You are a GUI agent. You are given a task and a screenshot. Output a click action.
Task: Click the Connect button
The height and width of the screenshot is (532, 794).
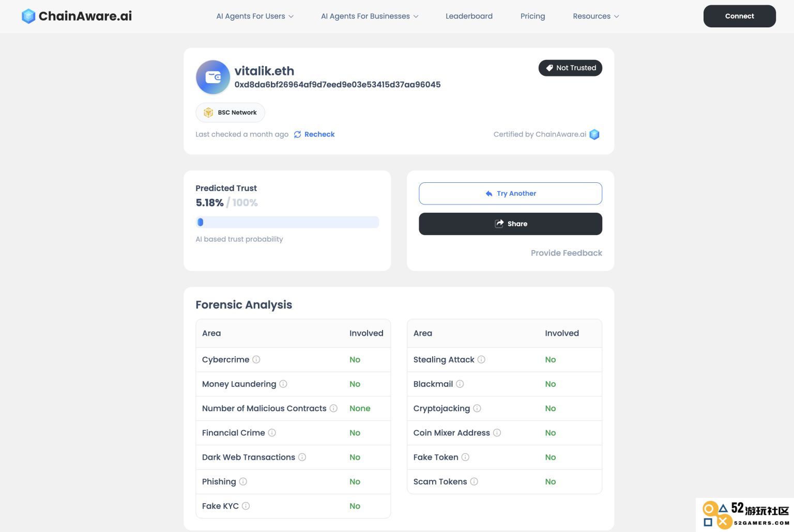pyautogui.click(x=739, y=16)
